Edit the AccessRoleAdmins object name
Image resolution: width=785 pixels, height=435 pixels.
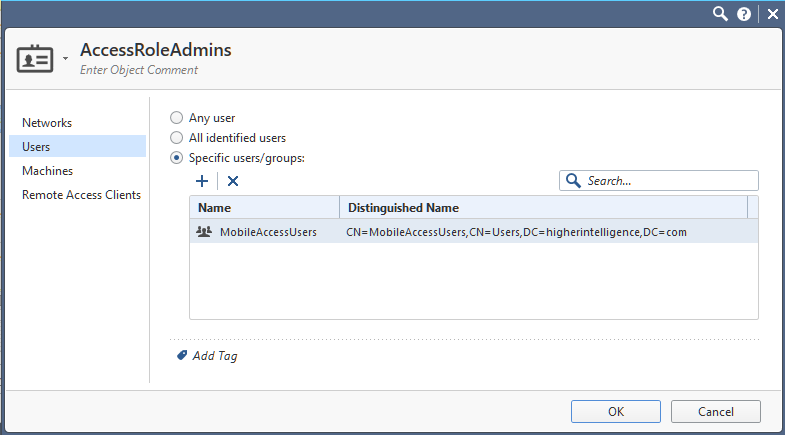[x=156, y=50]
